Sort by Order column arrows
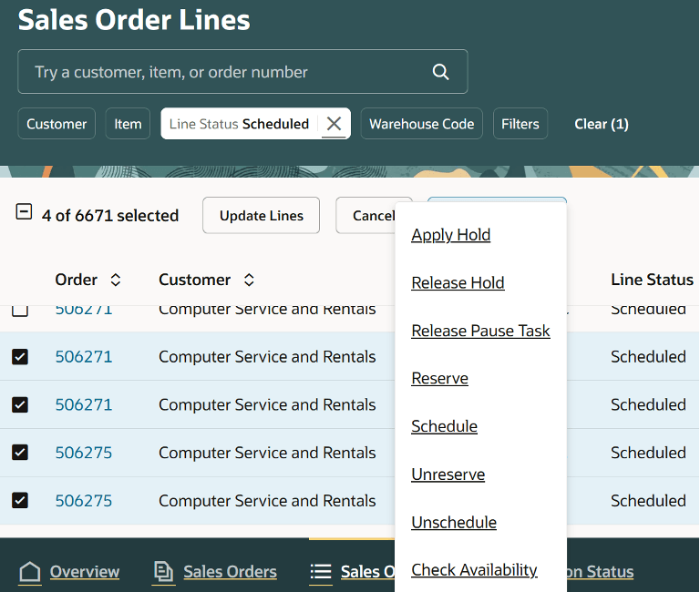700x592 pixels. point(116,280)
